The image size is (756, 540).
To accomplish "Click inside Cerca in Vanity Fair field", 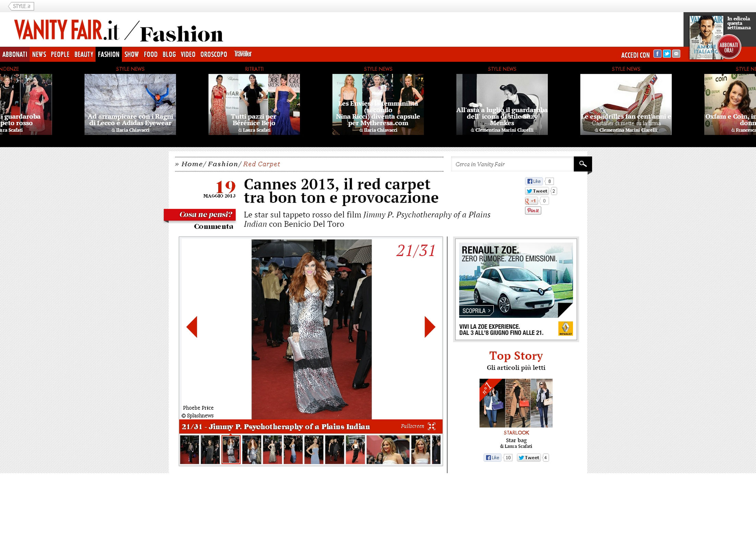I will (512, 164).
